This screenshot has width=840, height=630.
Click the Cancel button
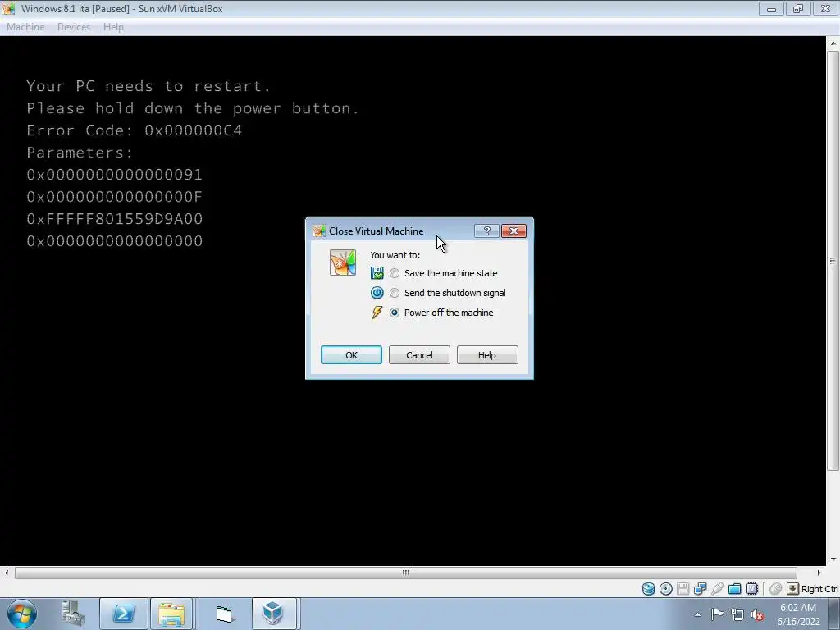click(x=419, y=354)
